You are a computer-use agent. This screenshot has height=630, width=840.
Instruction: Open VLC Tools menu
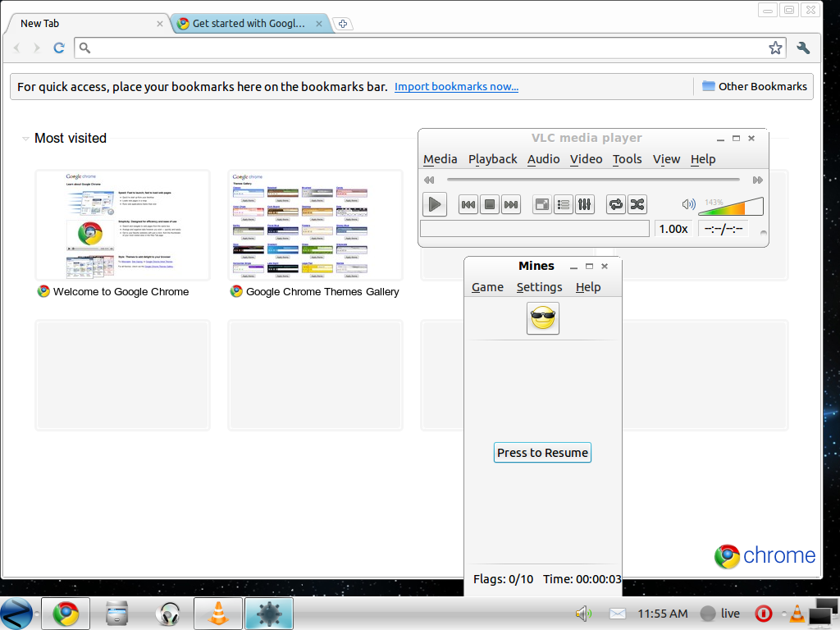(627, 159)
